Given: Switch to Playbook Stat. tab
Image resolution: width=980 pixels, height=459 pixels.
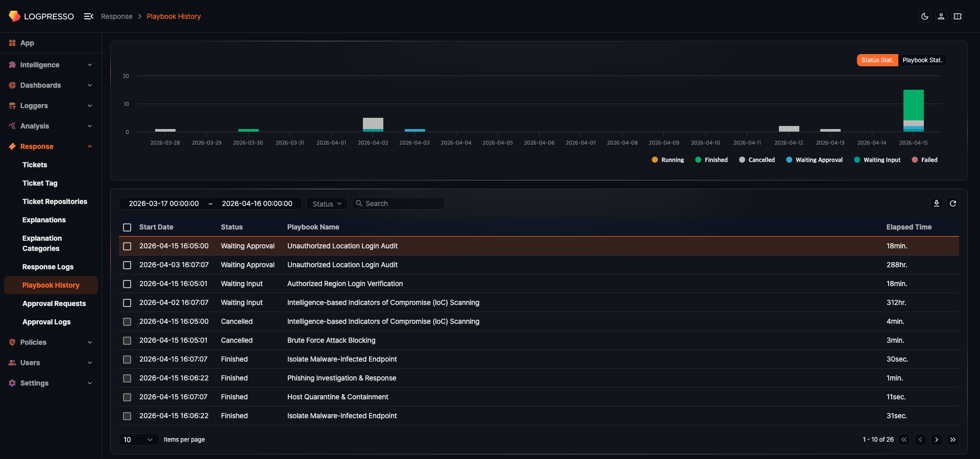Looking at the screenshot, I should tap(922, 60).
